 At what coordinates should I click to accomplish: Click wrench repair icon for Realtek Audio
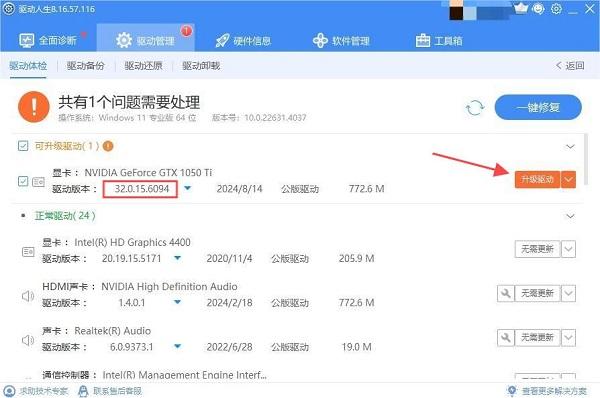tap(505, 338)
